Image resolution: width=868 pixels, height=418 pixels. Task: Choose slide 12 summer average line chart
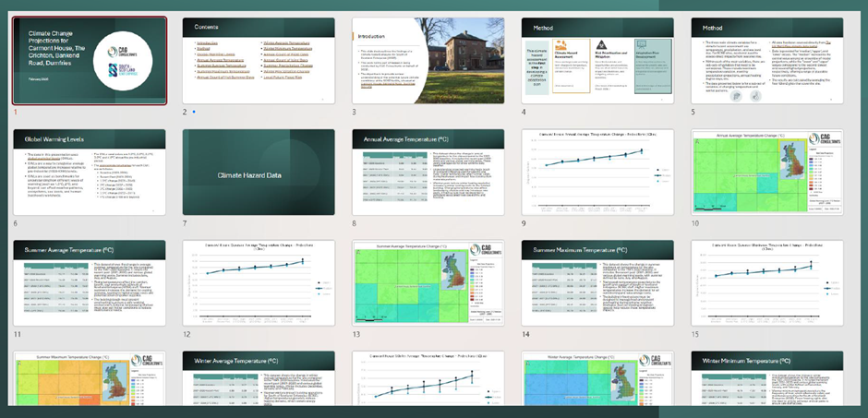click(x=258, y=284)
